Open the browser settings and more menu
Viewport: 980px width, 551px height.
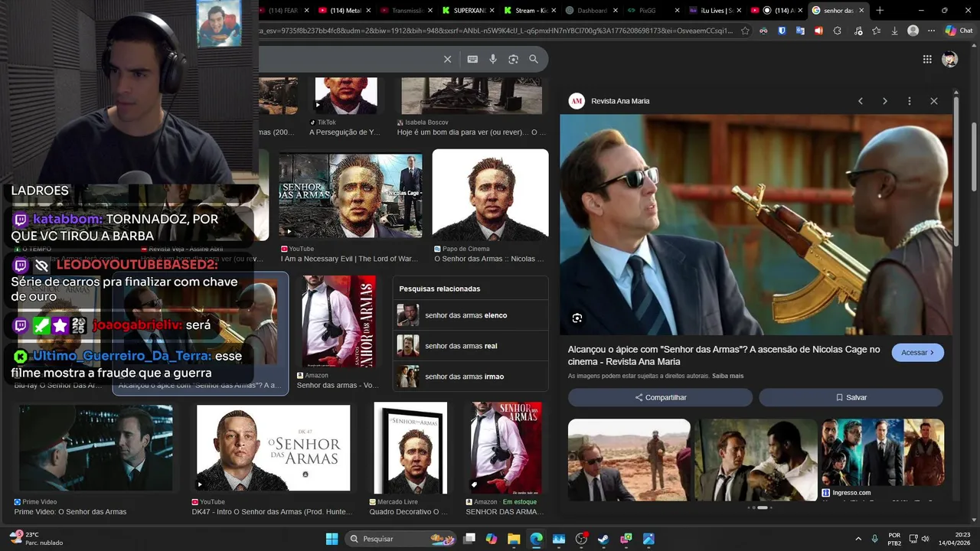[x=931, y=31]
